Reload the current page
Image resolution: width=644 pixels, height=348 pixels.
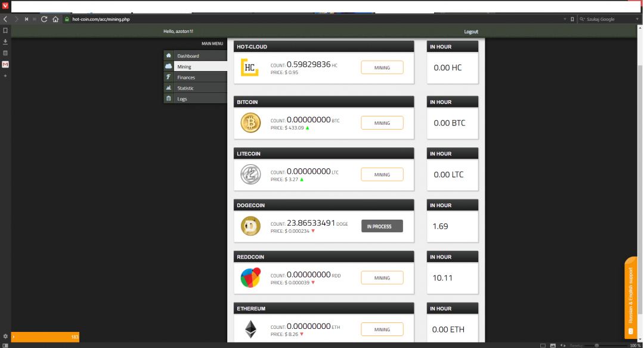coord(44,19)
